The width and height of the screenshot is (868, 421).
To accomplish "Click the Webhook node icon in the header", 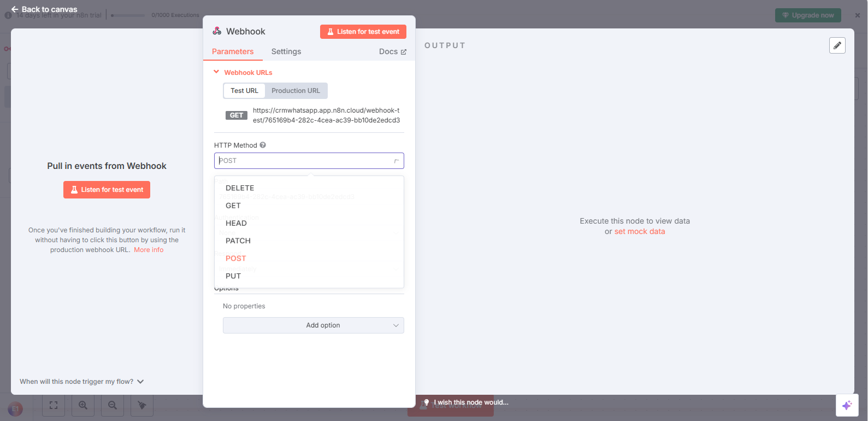I will pos(217,31).
